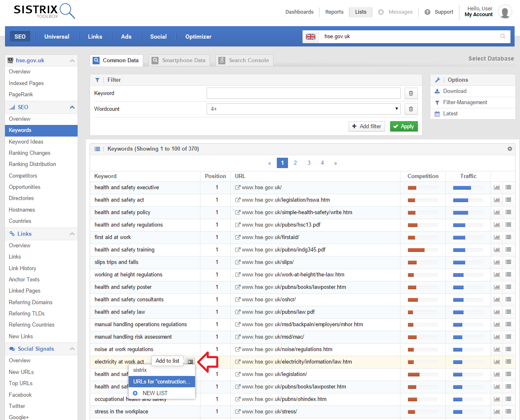Image resolution: width=520 pixels, height=420 pixels.
Task: Click list icon for 'working at height regulations'
Action: tap(508, 275)
